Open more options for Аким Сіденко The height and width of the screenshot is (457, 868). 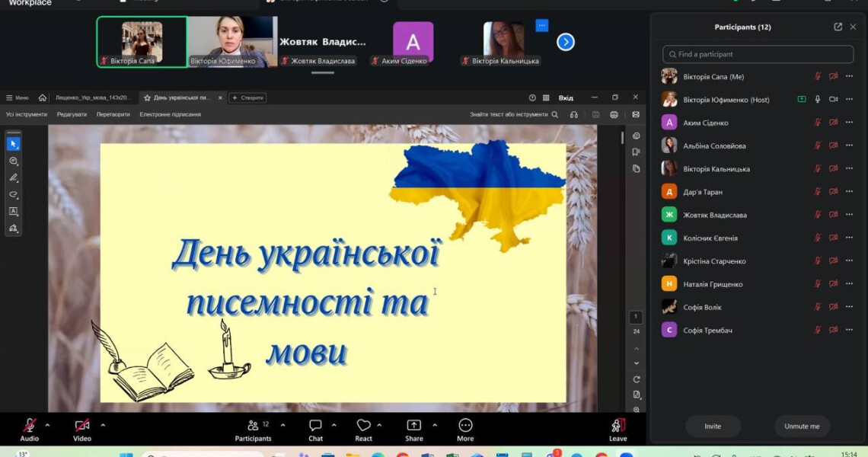click(x=849, y=123)
